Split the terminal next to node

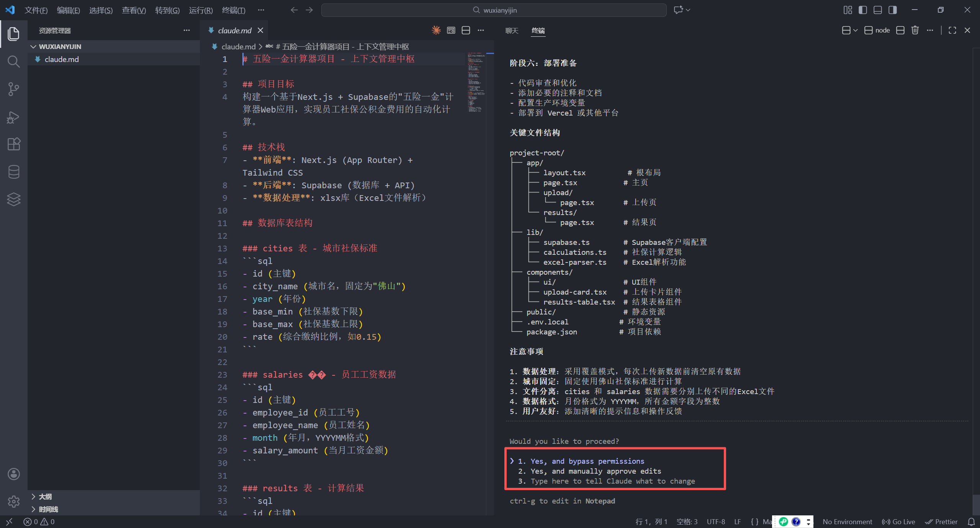point(900,30)
